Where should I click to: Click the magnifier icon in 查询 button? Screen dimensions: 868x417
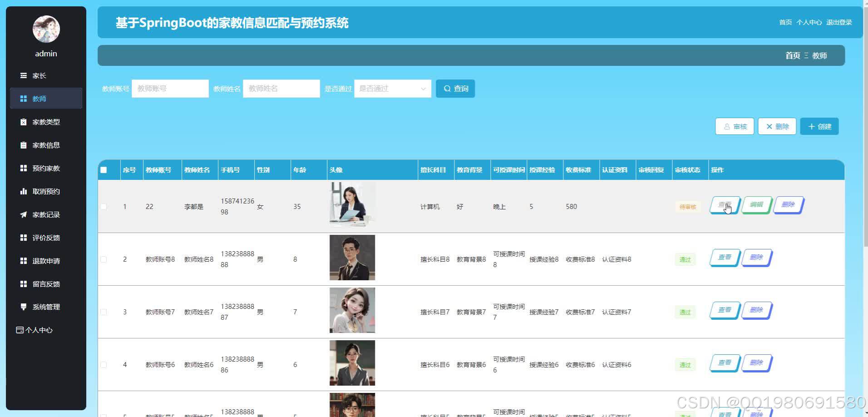(x=447, y=89)
